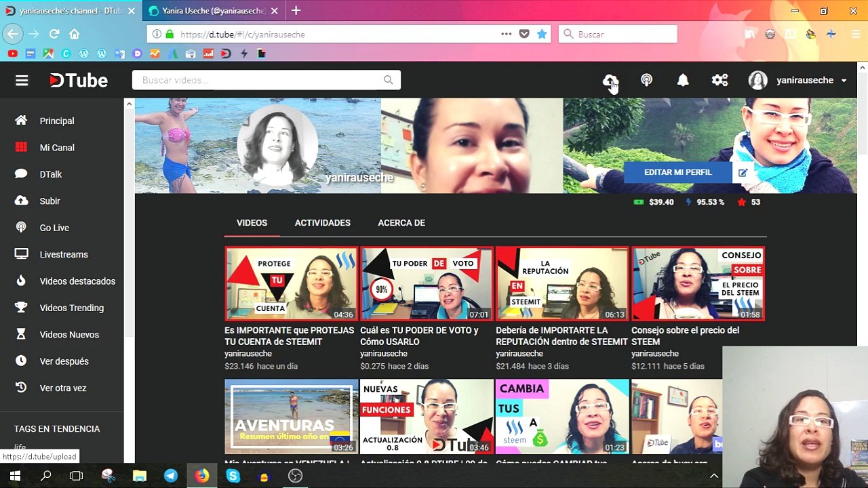The height and width of the screenshot is (488, 868).
Task: Open Ver otra vez in sidebar
Action: pyautogui.click(x=63, y=388)
